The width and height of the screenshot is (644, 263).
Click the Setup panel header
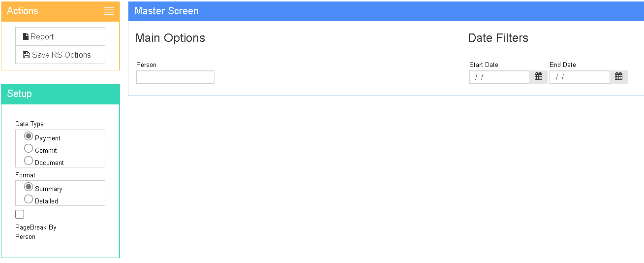tap(60, 94)
